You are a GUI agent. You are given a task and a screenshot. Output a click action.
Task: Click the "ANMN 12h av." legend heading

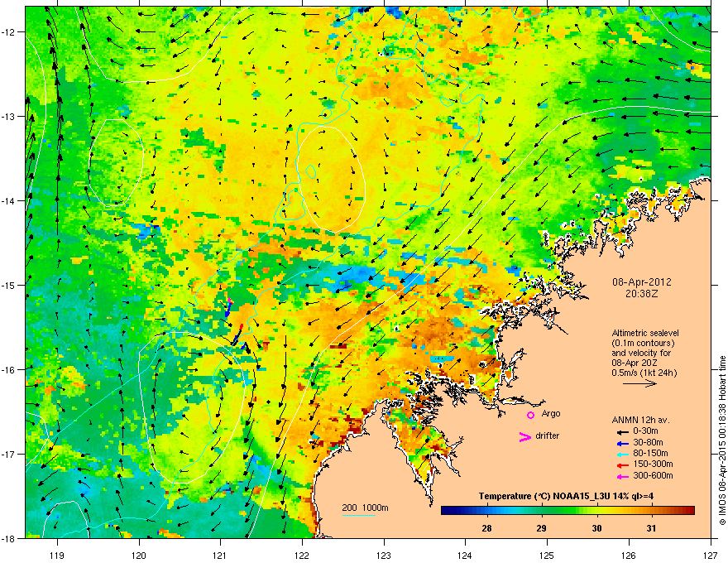(640, 420)
